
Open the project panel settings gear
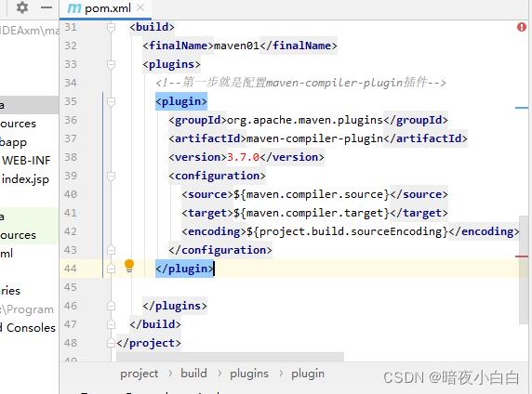pos(22,7)
